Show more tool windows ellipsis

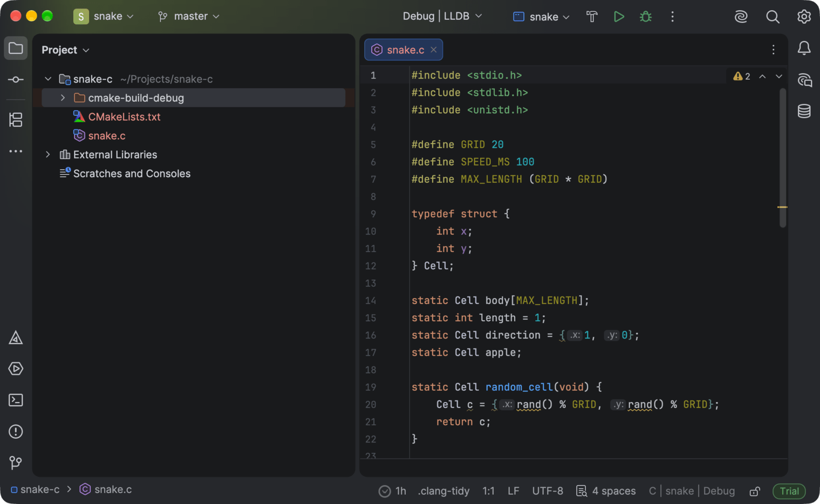click(16, 151)
